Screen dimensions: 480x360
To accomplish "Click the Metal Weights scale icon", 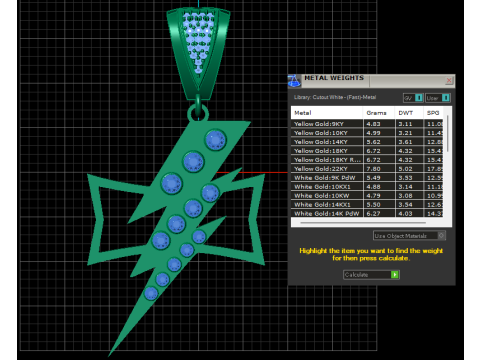I will click(x=294, y=81).
